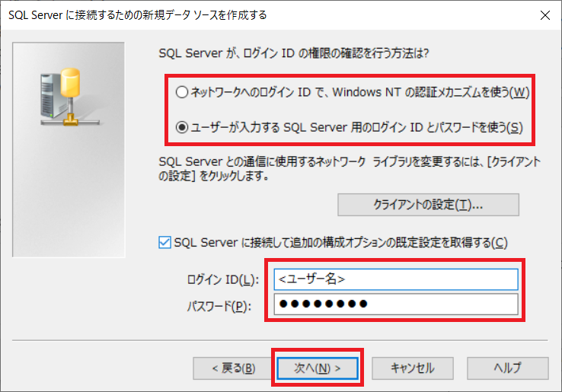
Task: Click the ログイン ID(L): label
Action: (x=223, y=279)
